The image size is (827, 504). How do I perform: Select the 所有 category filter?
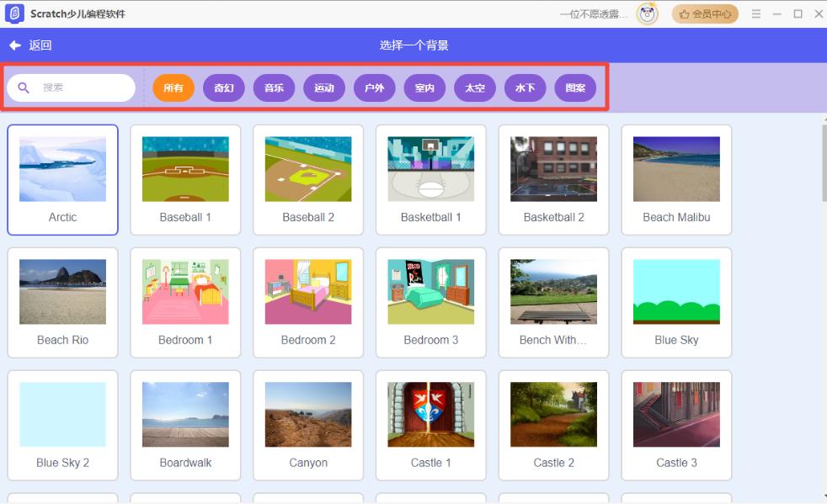click(x=173, y=88)
